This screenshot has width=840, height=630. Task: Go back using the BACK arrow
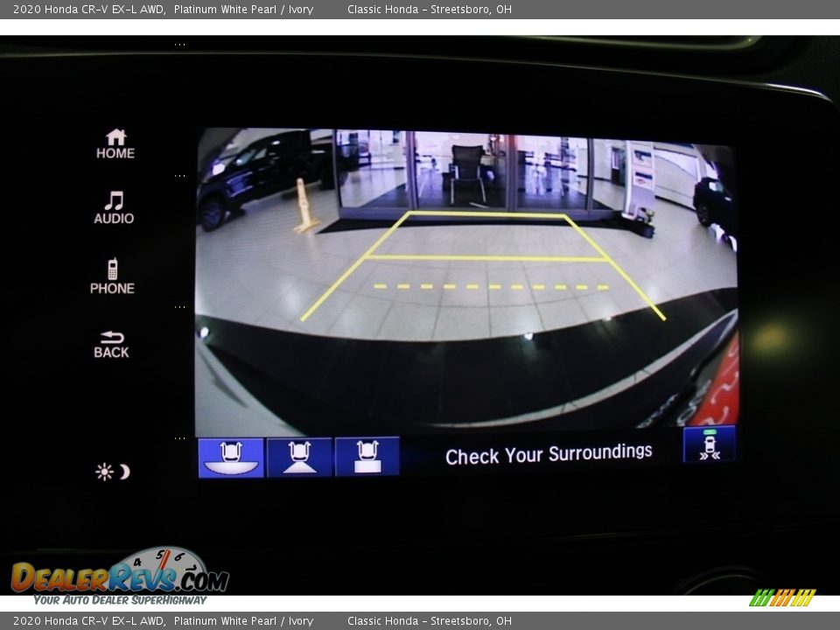[x=111, y=345]
